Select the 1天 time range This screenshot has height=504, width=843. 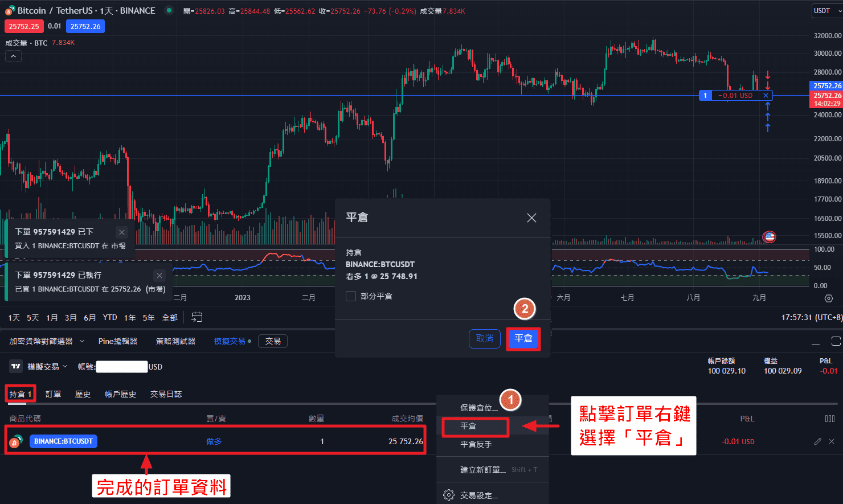14,318
